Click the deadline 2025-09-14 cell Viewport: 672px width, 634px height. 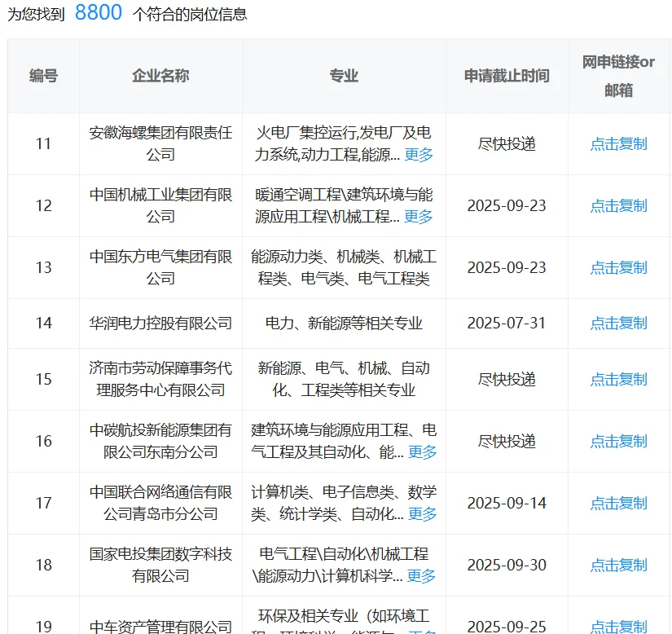pos(507,504)
